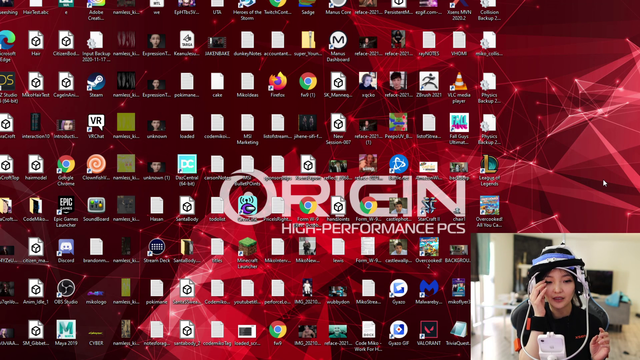Open the ClownfishV orange spiral shortcut

96,164
